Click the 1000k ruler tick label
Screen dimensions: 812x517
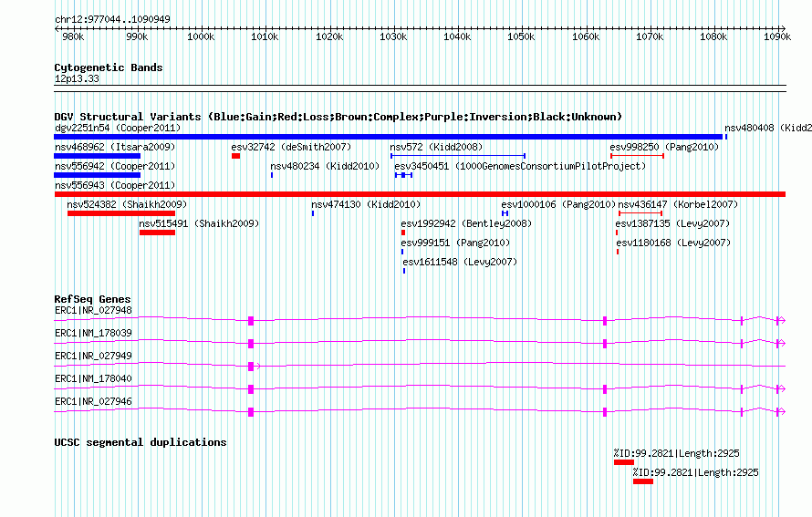pos(201,36)
